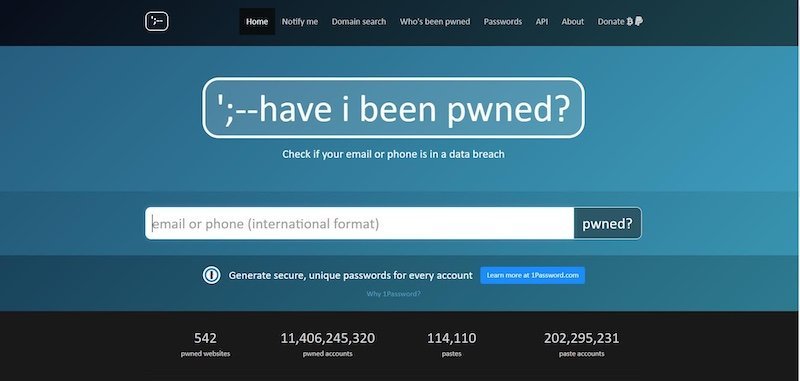Image resolution: width=800 pixels, height=381 pixels.
Task: Open the Passwords page
Action: [503, 21]
